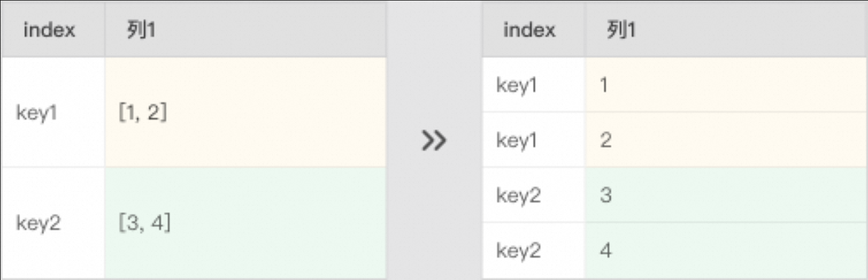Click the cell containing value 1
The height and width of the screenshot is (280, 868).
point(604,86)
